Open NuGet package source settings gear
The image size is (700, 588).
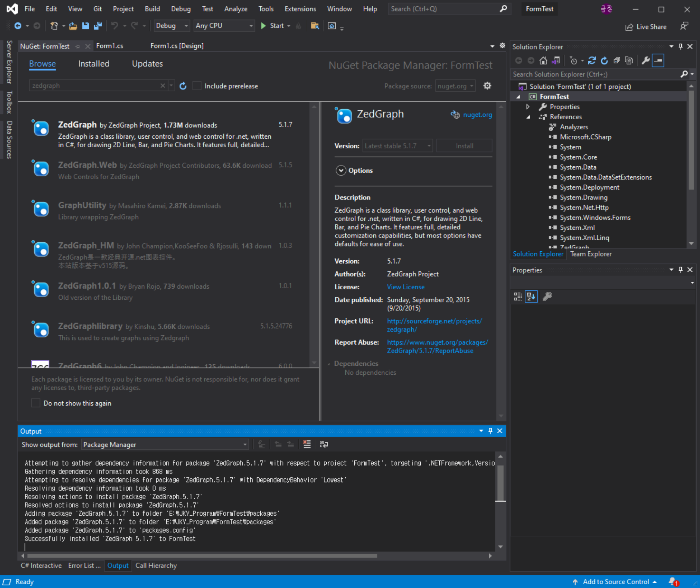pos(487,86)
